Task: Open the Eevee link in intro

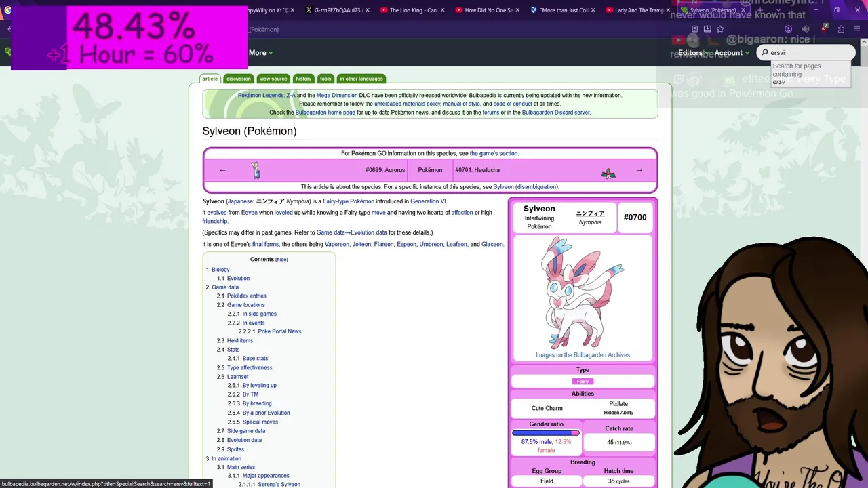Action: coord(250,213)
